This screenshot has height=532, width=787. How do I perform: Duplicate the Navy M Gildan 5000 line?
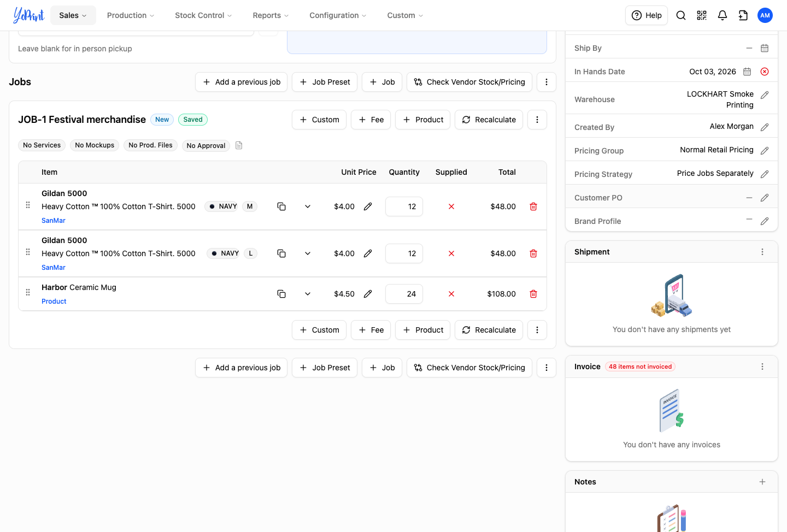pyautogui.click(x=281, y=206)
